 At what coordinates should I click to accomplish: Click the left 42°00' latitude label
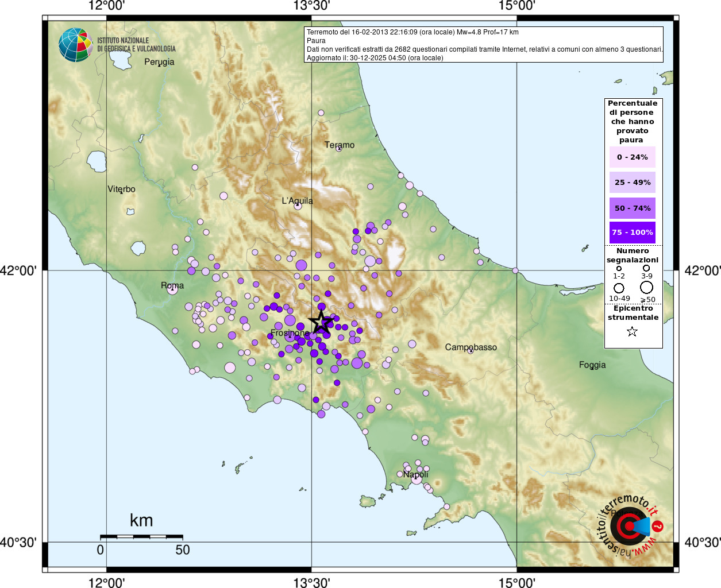point(18,270)
